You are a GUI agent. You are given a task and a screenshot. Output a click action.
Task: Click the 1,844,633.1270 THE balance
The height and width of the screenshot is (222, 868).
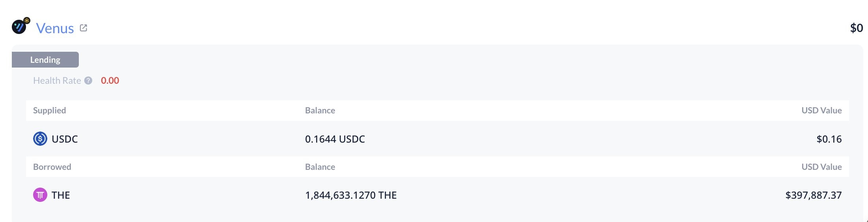click(350, 195)
